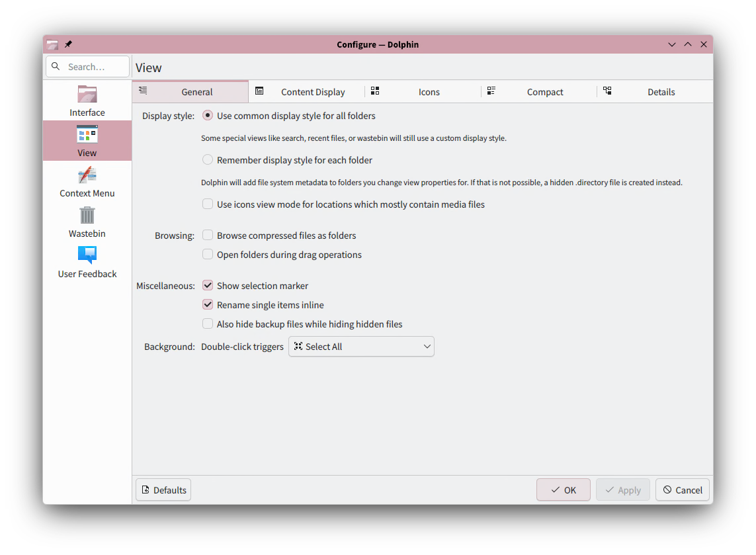Click the special views description text
The height and width of the screenshot is (555, 756).
(353, 138)
